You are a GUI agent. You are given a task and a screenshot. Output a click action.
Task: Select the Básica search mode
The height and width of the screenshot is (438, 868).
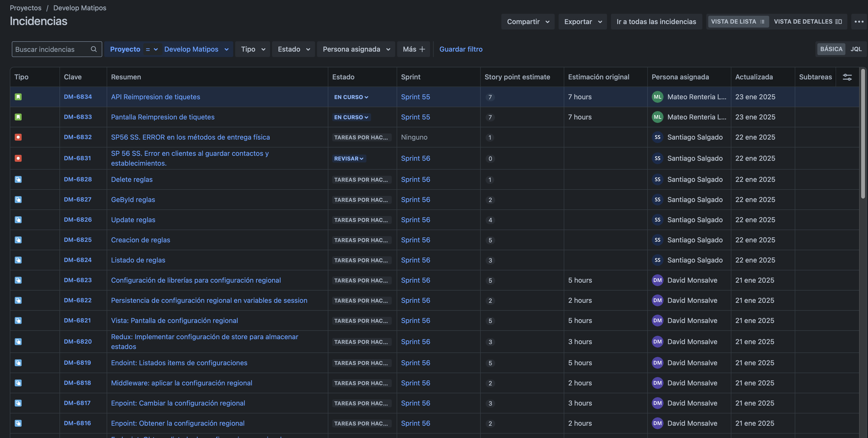(x=831, y=49)
